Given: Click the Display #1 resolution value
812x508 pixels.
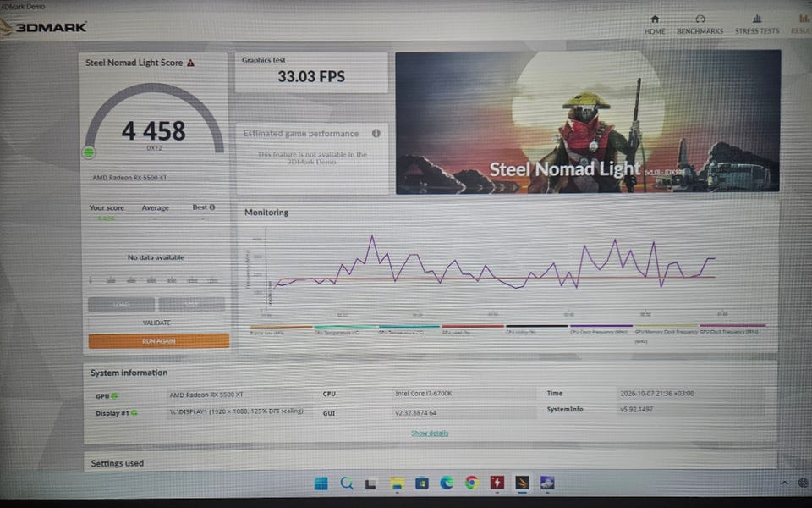Looking at the screenshot, I should click(236, 411).
